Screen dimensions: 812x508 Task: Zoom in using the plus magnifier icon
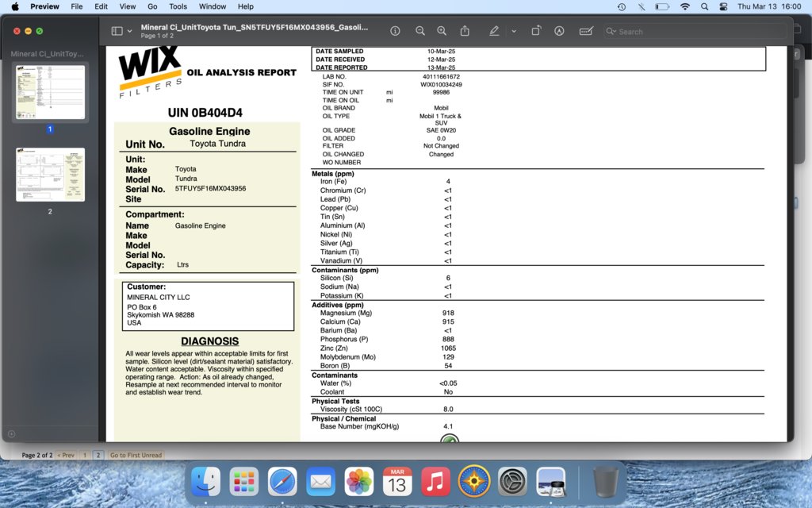(442, 31)
